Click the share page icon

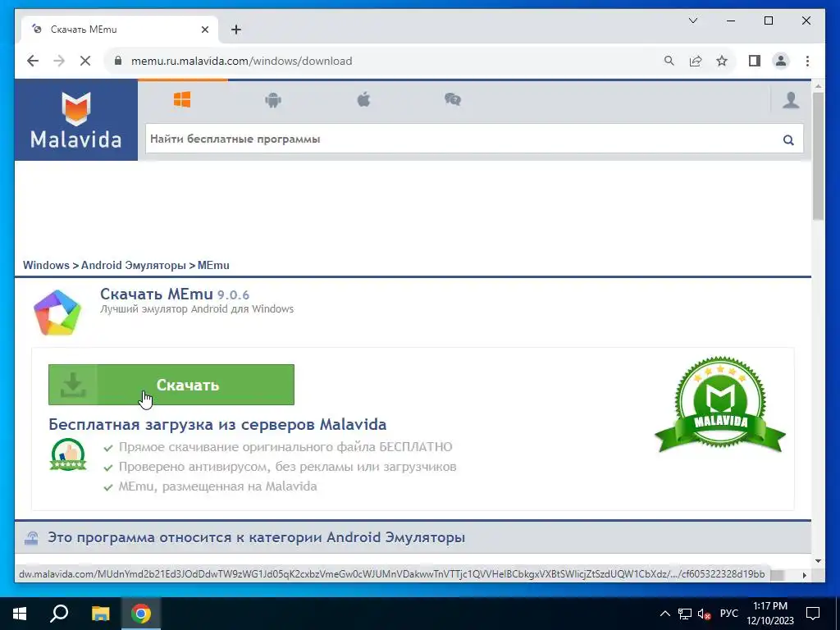[x=696, y=61]
